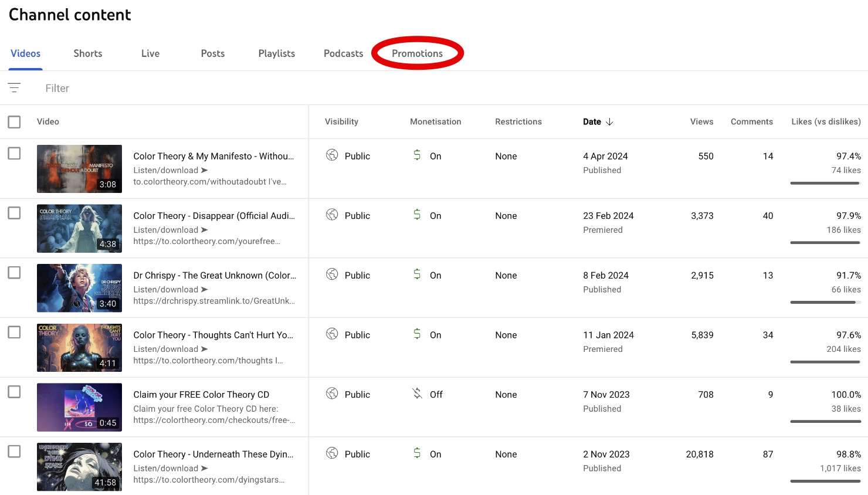Open the Color Theory - Thoughts Can't Hurt You title
The height and width of the screenshot is (495, 868).
pos(213,335)
